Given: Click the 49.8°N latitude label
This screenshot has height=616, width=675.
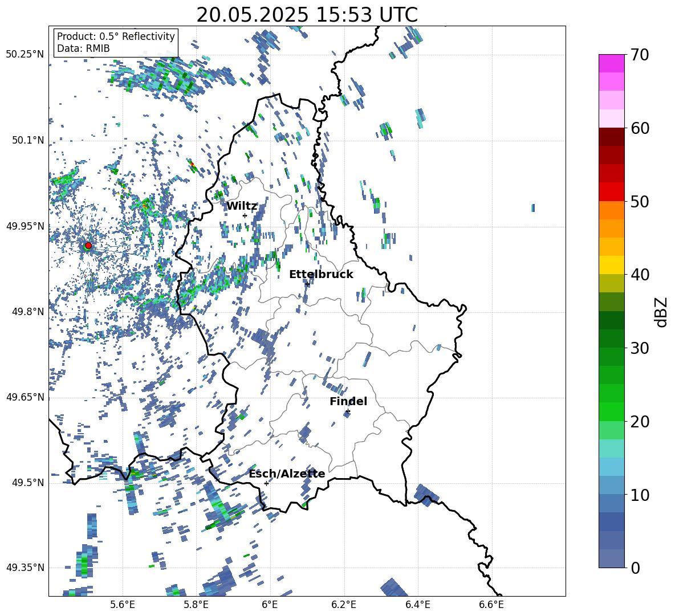Looking at the screenshot, I should (28, 312).
